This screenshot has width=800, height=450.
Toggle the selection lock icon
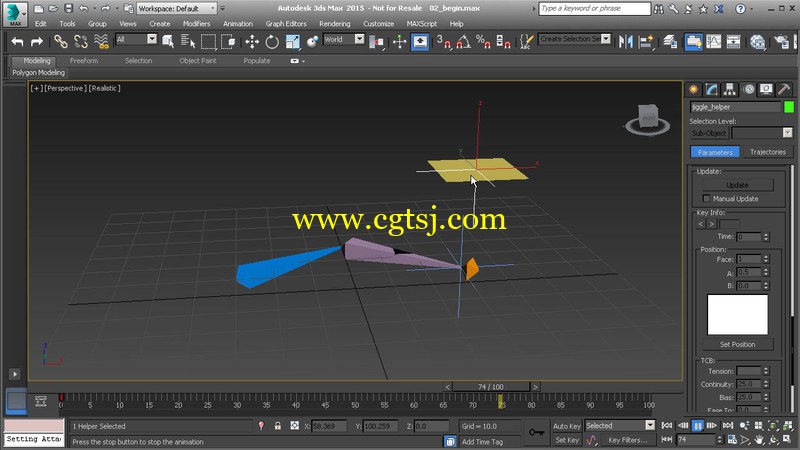tap(278, 426)
